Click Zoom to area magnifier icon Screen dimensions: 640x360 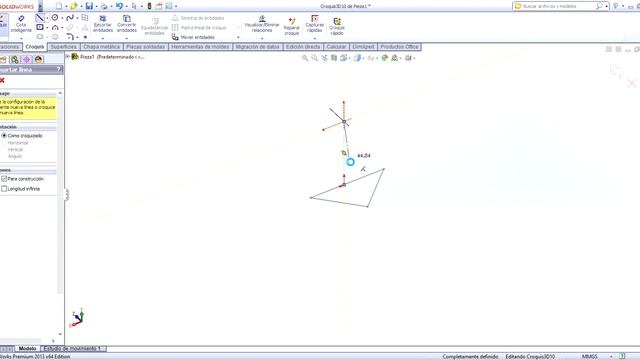[314, 58]
